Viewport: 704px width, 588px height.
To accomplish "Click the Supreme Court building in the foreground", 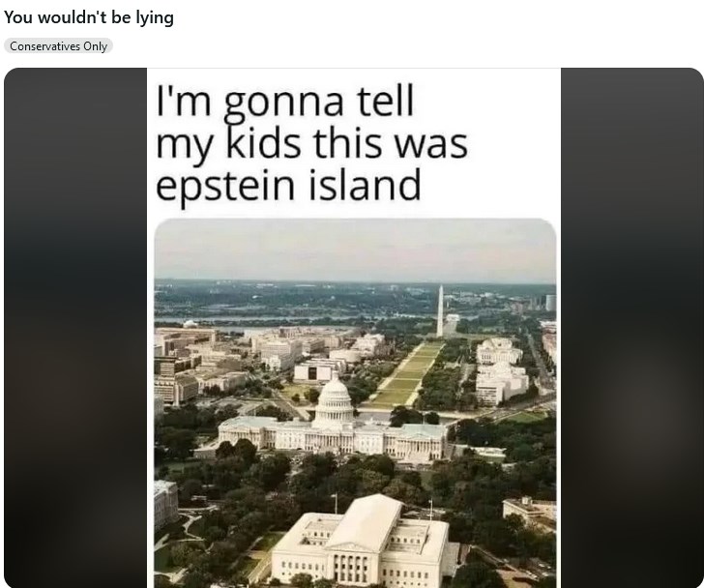I will click(x=362, y=543).
